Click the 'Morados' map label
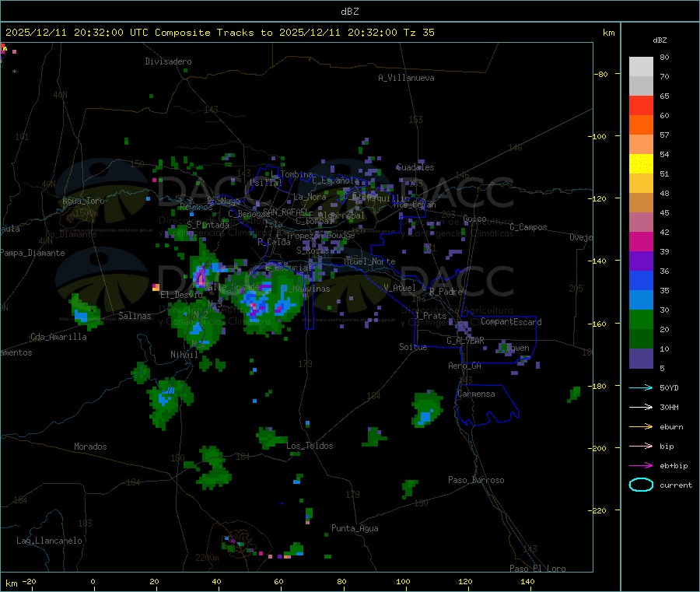The image size is (700, 592). tap(90, 447)
